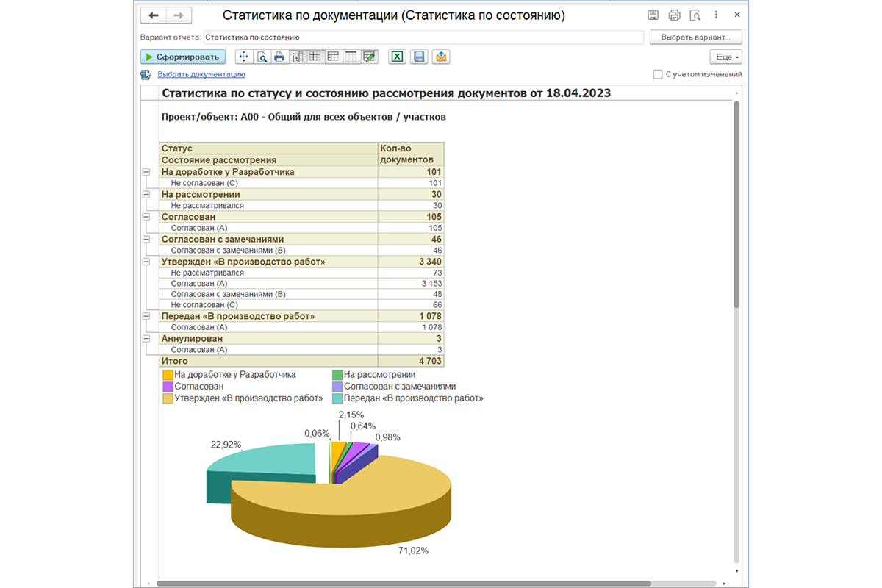Click the move/navigate arrows toolbar icon

[x=243, y=57]
